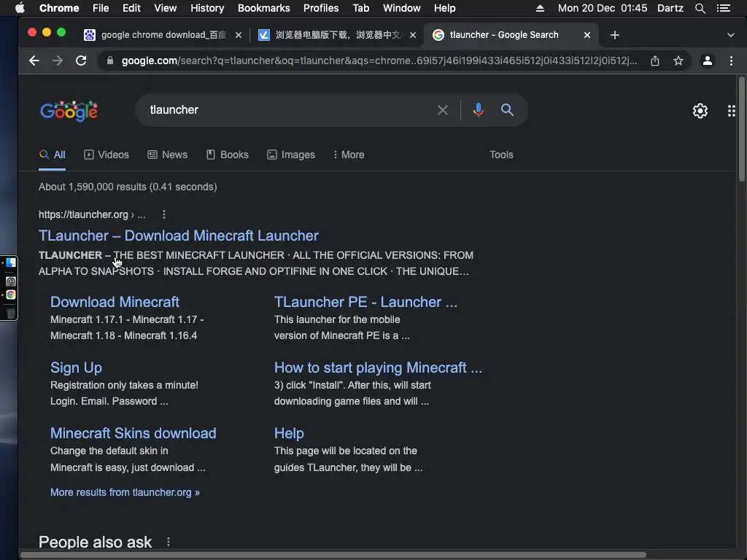The height and width of the screenshot is (560, 747).
Task: Open a new tab with the plus button
Action: [x=614, y=35]
